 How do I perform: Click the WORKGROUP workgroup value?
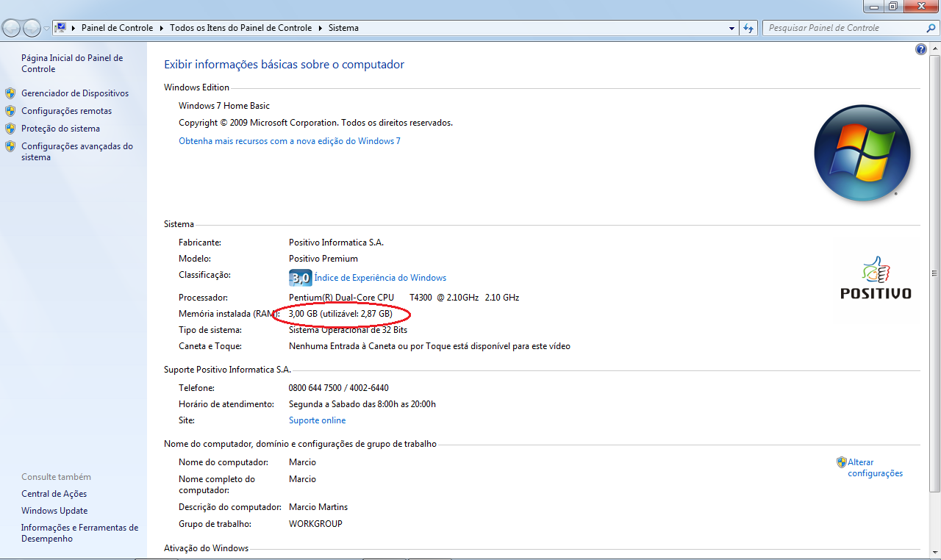315,524
